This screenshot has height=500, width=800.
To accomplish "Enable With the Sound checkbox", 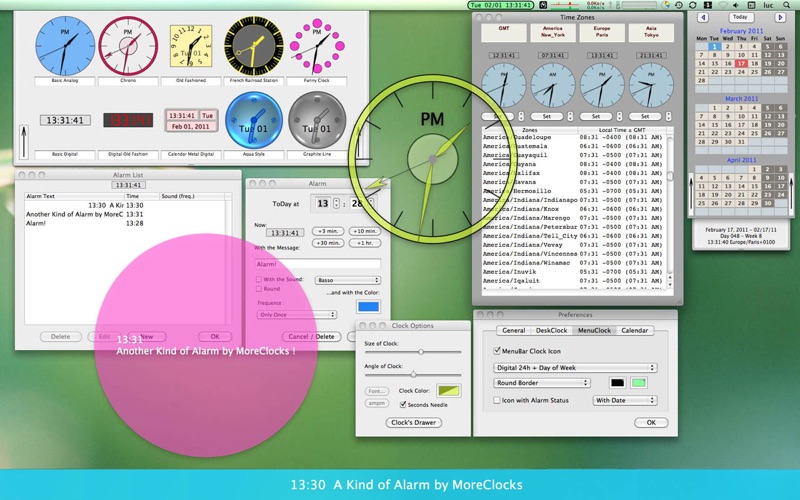I will 259,280.
